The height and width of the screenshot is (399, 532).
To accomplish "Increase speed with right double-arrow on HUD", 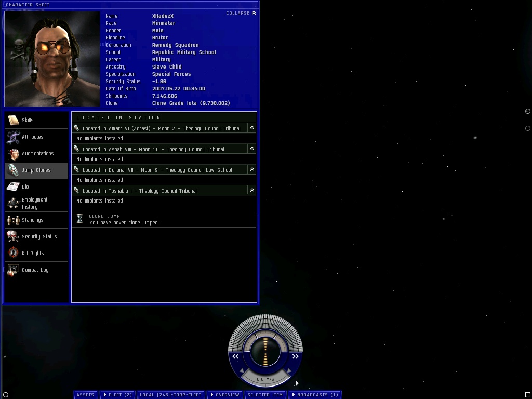I will [x=295, y=356].
